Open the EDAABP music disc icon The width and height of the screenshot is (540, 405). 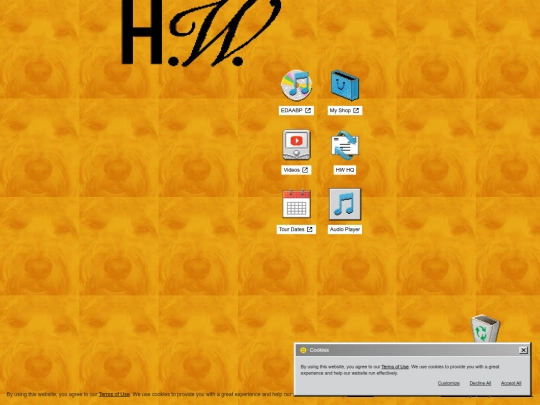(297, 85)
